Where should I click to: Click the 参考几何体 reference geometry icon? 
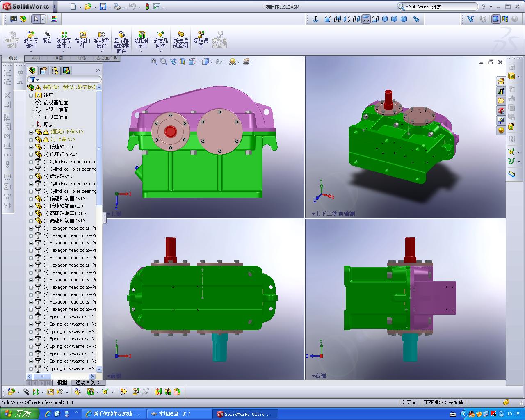(x=160, y=40)
